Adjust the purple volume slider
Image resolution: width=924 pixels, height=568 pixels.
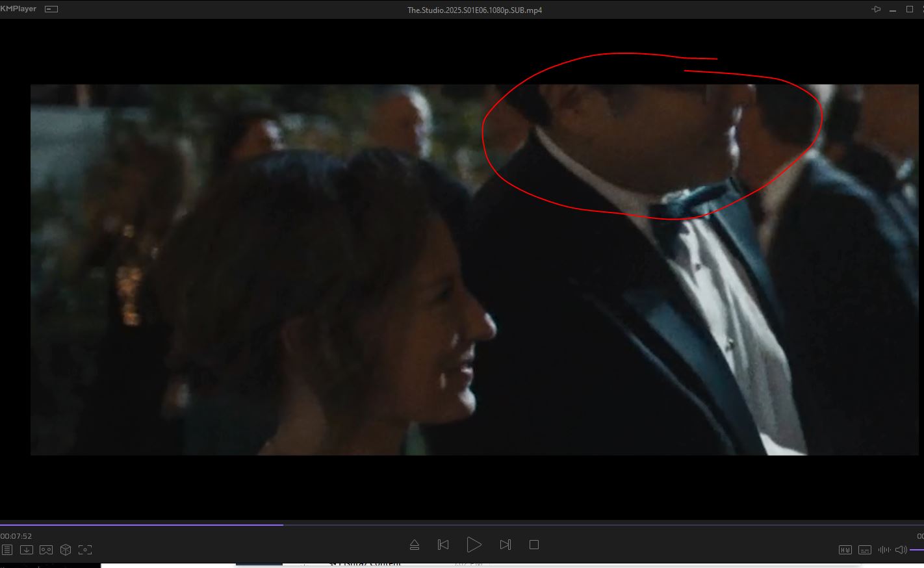[917, 550]
